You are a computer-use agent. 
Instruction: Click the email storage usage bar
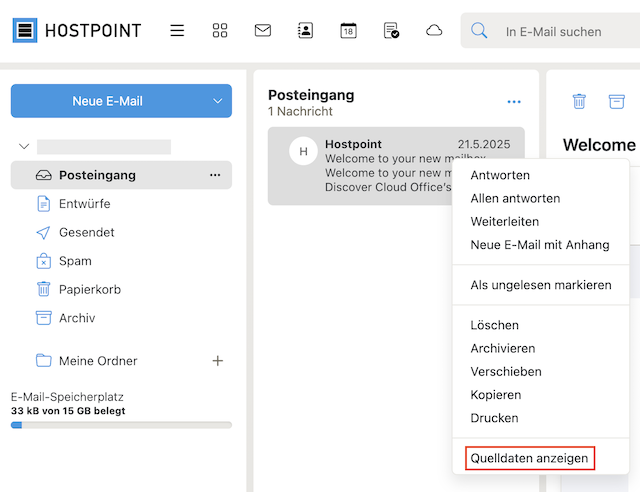point(121,425)
